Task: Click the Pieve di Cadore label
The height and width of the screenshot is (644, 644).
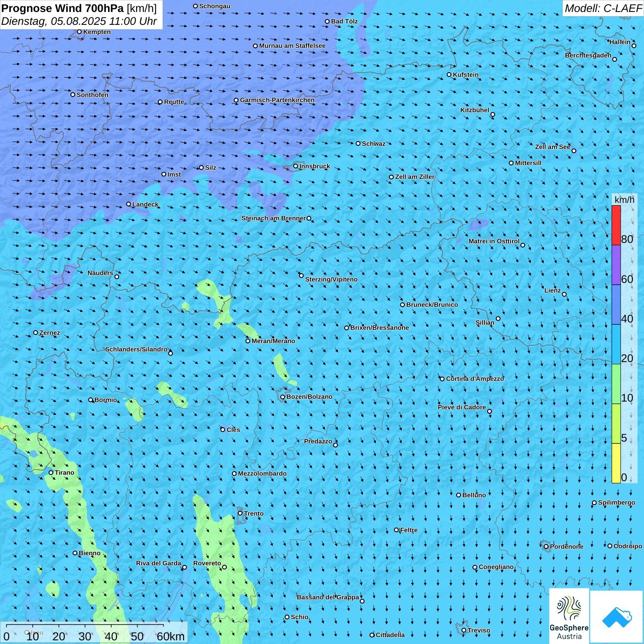Action: coord(462,407)
